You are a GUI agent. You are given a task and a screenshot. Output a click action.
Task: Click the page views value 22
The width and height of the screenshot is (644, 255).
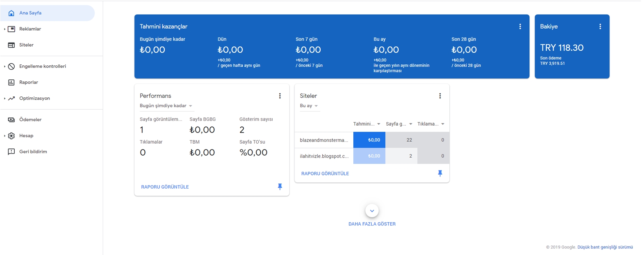point(409,140)
